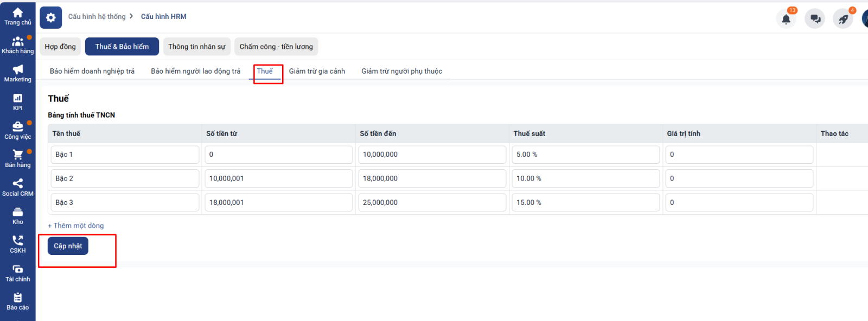Open Giảm trừ gia cảnh sub-tab
Viewport: 868px width, 321px height.
click(317, 71)
